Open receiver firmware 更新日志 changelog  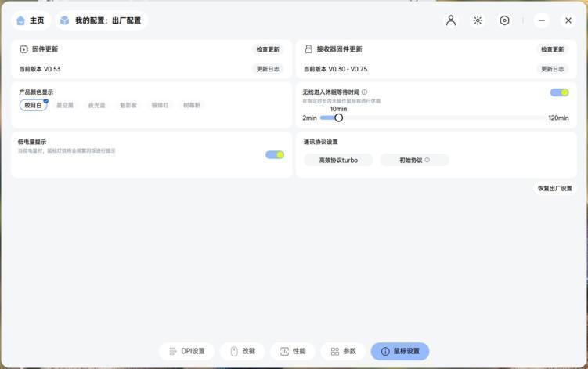point(552,69)
